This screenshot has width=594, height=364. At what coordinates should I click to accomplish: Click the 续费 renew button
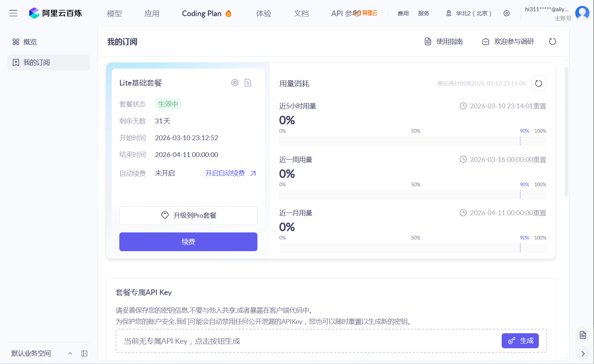pyautogui.click(x=188, y=242)
